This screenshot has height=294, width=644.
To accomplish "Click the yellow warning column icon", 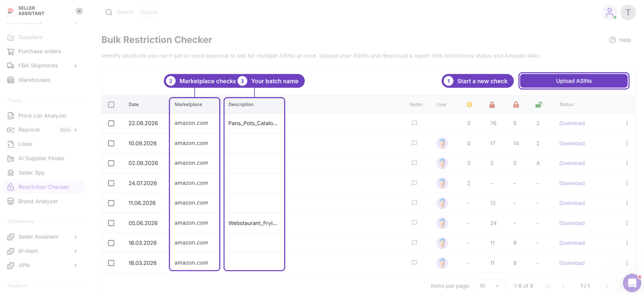I will (469, 105).
